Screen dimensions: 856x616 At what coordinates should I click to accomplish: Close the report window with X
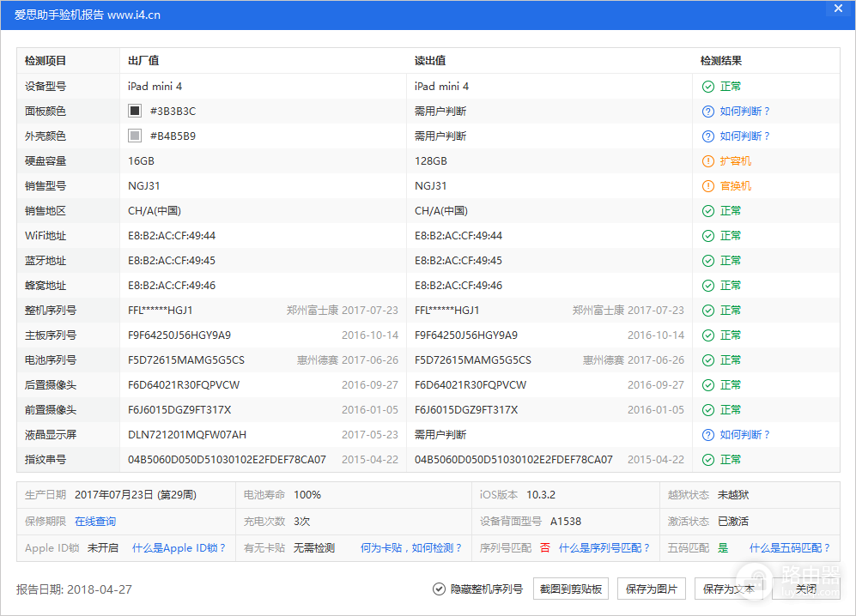(839, 9)
